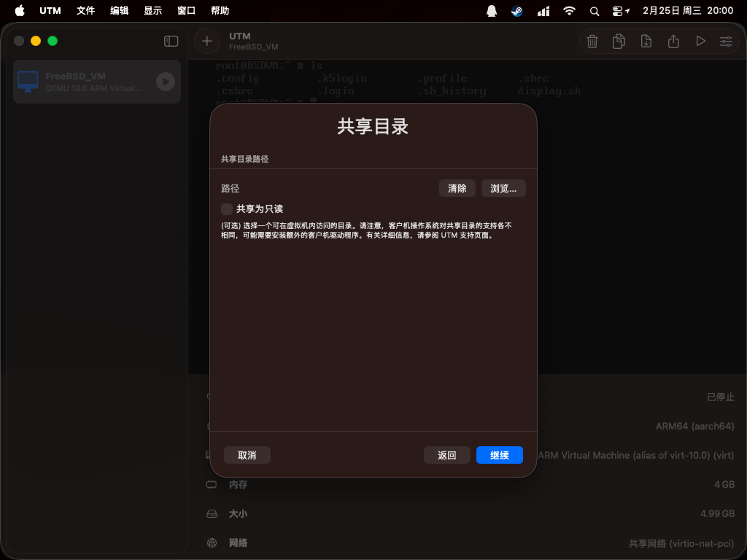747x560 pixels.
Task: Click the FreeBSD_VM subtitle in the toolbar
Action: pyautogui.click(x=253, y=47)
